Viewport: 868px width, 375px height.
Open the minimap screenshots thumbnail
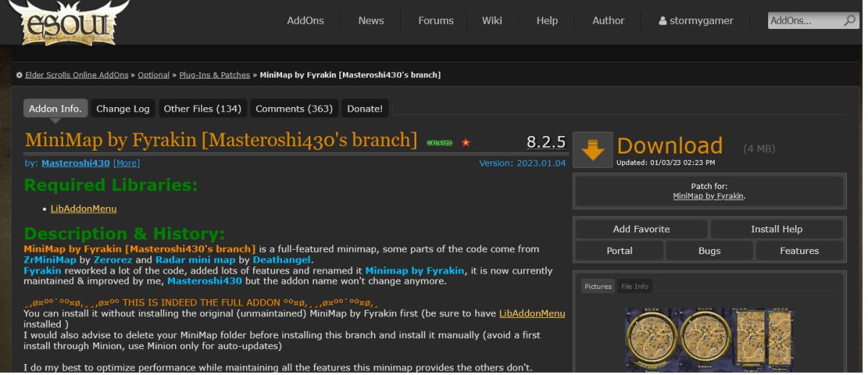[x=709, y=340]
